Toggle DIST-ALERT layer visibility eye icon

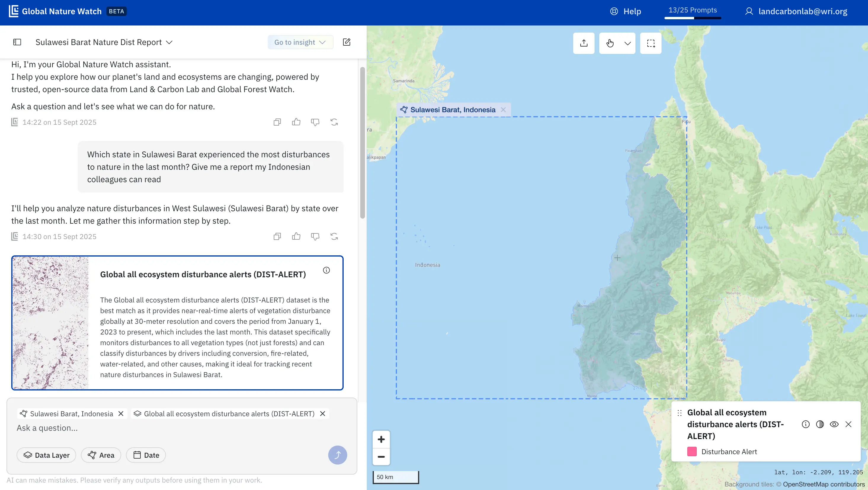[834, 424]
